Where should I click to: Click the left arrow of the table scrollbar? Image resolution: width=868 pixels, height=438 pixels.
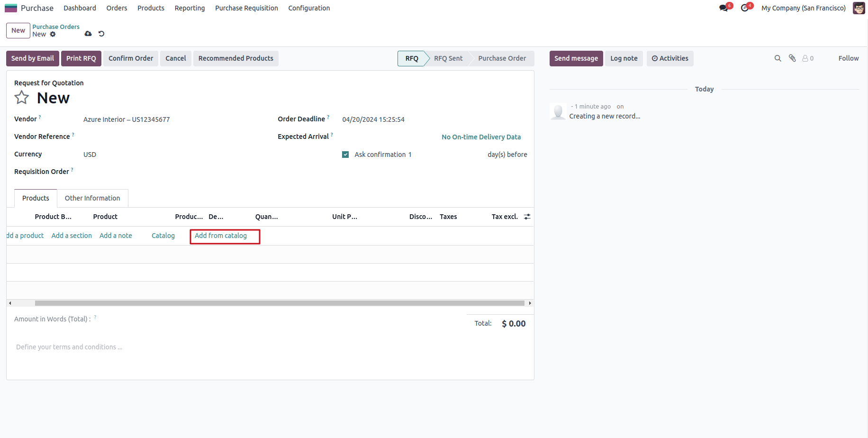click(x=10, y=303)
